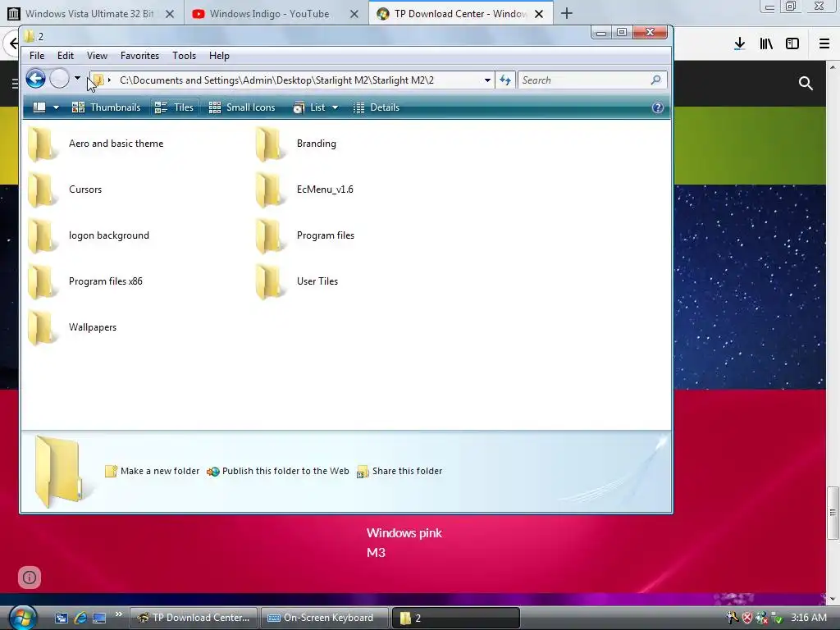Viewport: 840px width, 630px height.
Task: Close the Windows Indigo YouTube tab
Action: point(354,14)
